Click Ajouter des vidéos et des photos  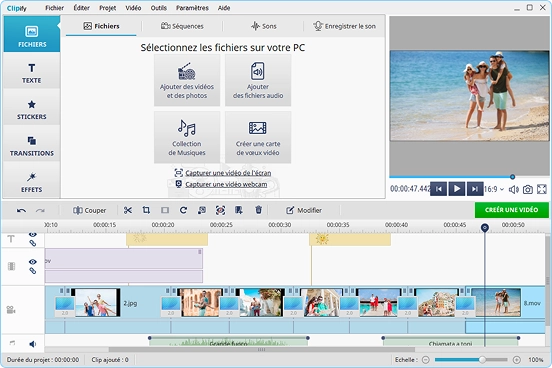187,80
